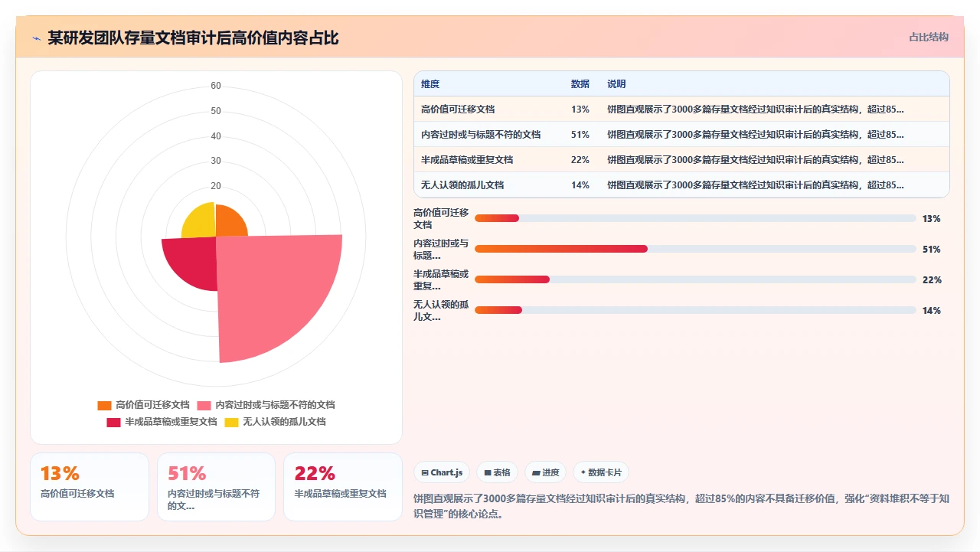Click the title icon before 某研发团队
Image resolution: width=980 pixels, height=552 pixels.
[36, 38]
